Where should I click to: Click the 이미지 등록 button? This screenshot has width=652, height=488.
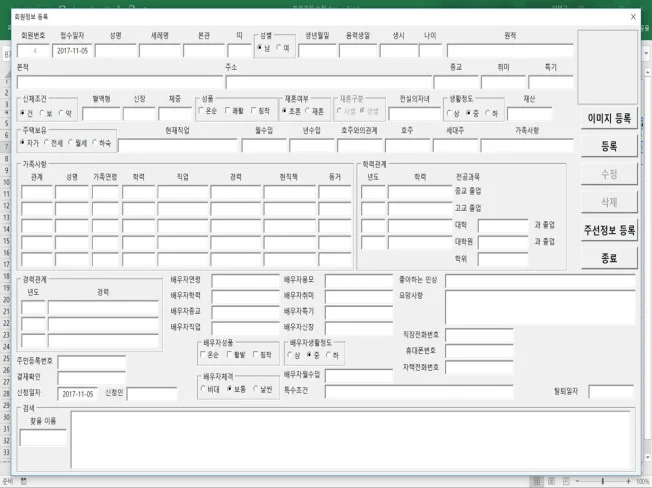tap(608, 118)
